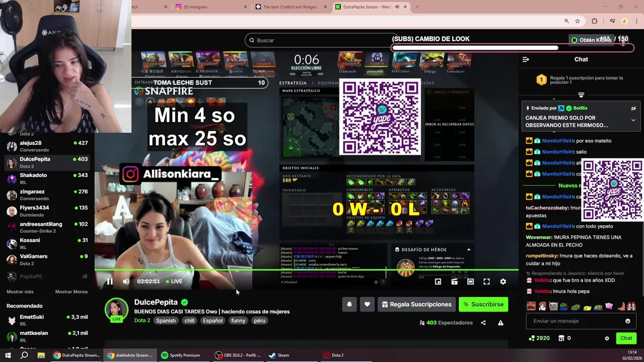Click the green Suscribirse button
Viewport: 644px width, 362px height.
[x=484, y=304]
